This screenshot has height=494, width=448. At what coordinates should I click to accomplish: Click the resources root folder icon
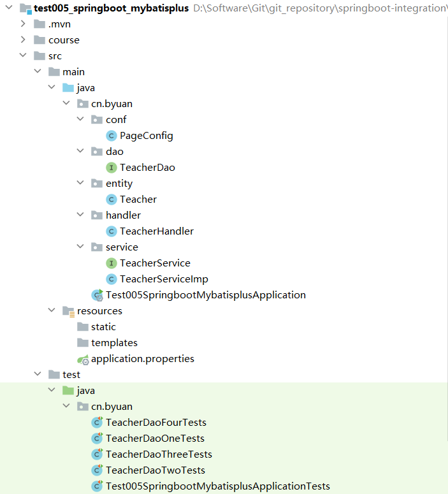pos(68,311)
